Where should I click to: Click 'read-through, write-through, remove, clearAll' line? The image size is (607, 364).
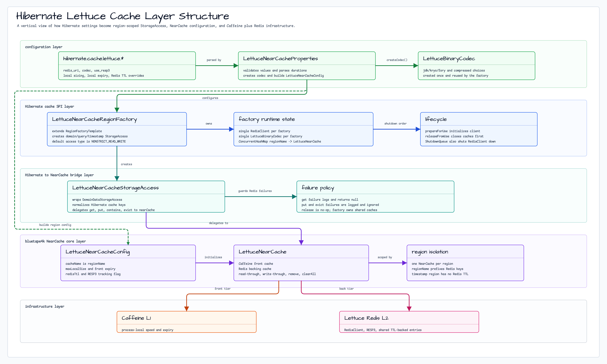[x=277, y=274]
